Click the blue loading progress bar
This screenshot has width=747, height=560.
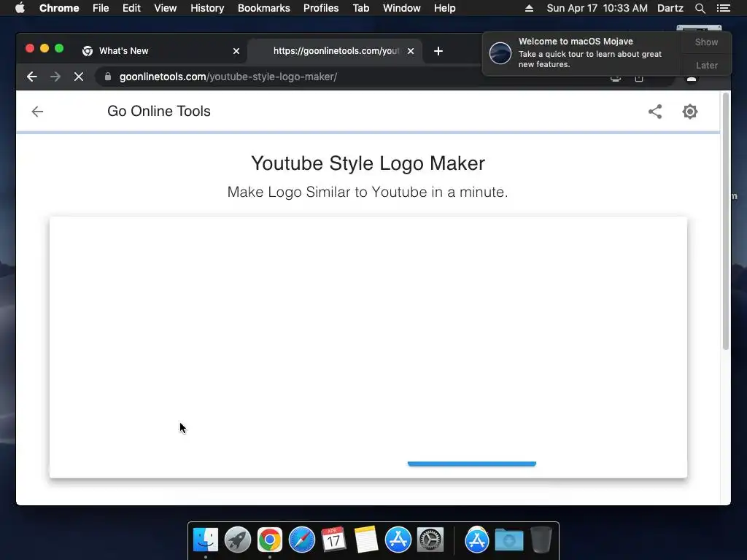pos(472,464)
